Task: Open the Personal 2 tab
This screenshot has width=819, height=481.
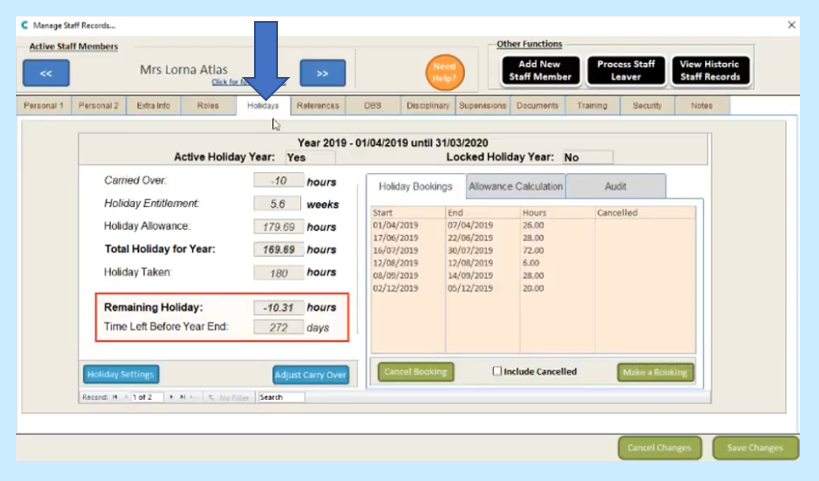Action: [98, 105]
